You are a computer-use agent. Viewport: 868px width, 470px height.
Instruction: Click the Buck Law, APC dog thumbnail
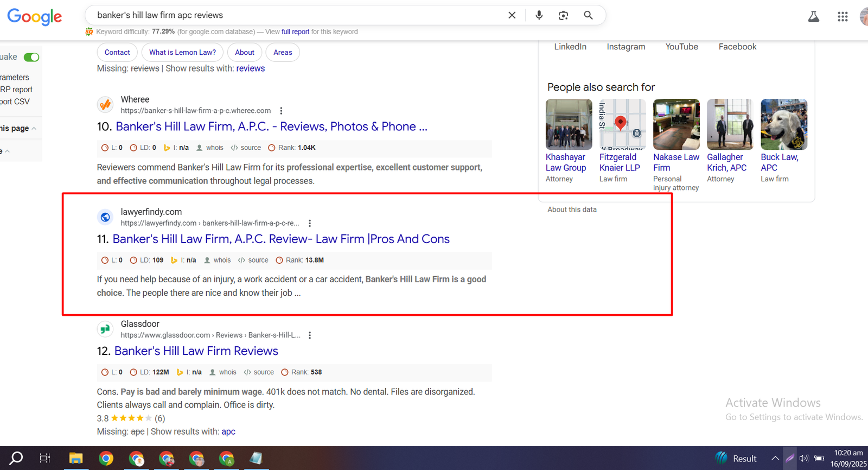coord(783,124)
